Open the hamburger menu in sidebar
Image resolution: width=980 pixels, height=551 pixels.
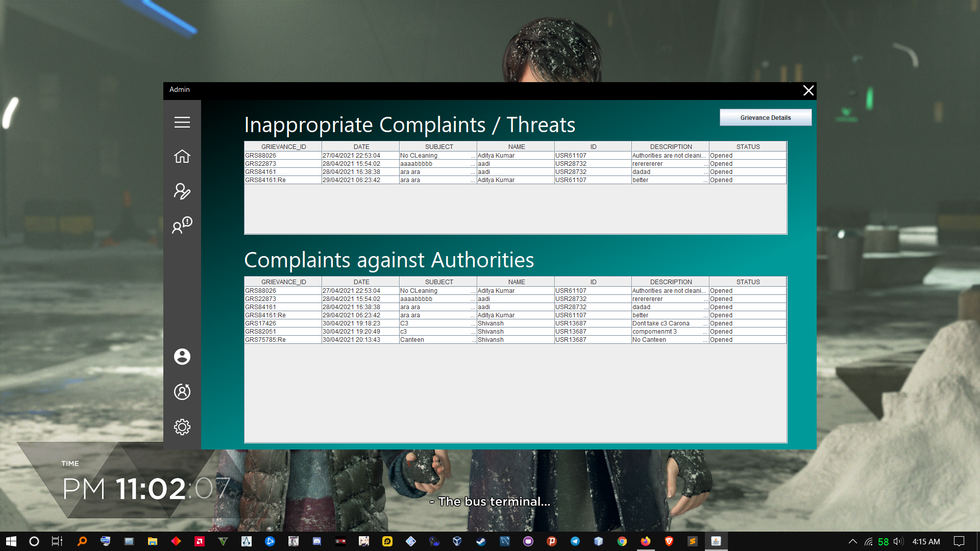[x=182, y=122]
